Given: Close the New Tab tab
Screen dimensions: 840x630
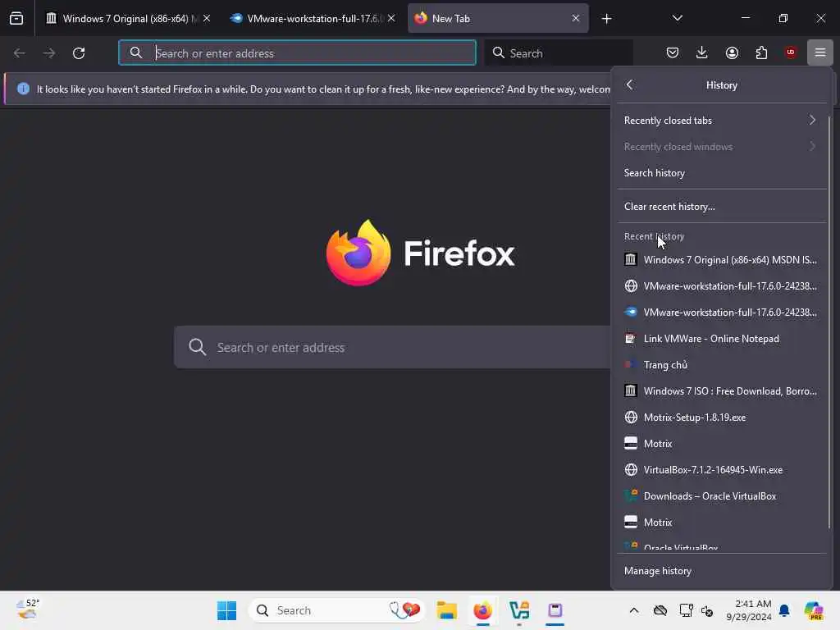Looking at the screenshot, I should tap(576, 18).
